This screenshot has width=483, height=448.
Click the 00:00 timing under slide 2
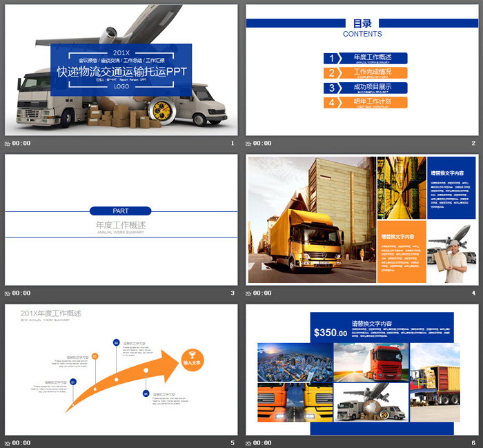point(262,144)
